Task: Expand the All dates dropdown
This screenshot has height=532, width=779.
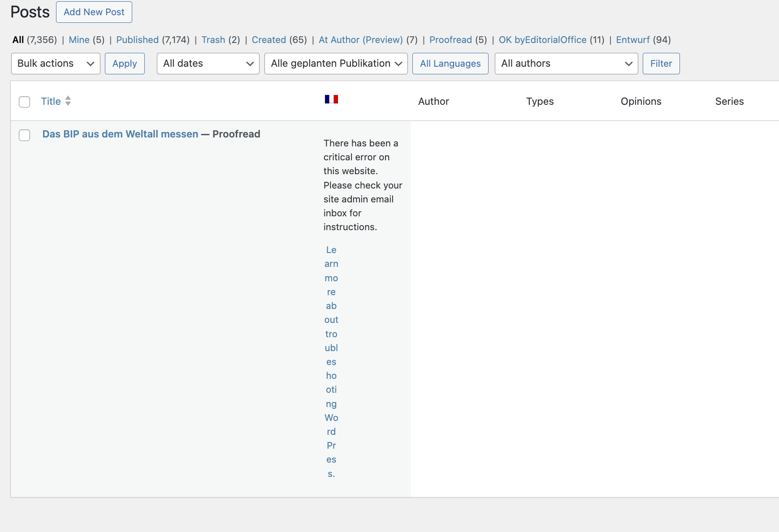Action: (208, 64)
